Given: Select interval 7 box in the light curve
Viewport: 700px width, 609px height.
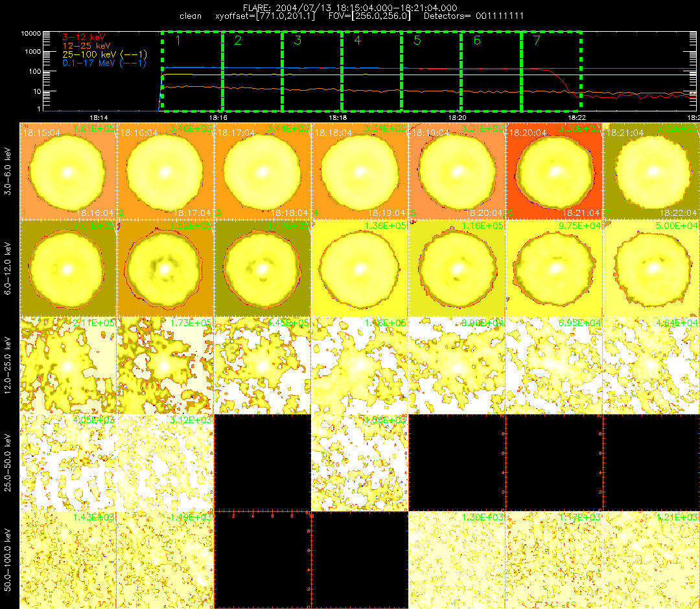Looking at the screenshot, I should point(552,71).
